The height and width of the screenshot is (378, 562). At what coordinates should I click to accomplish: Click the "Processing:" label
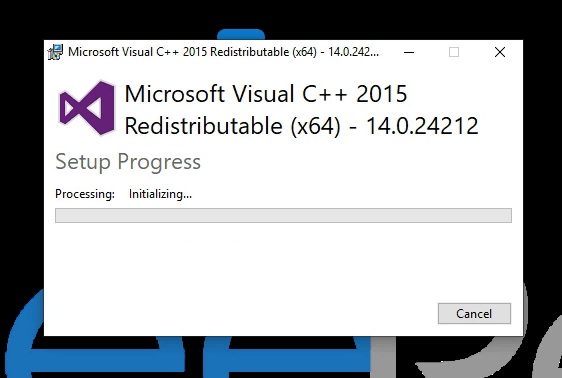coord(85,194)
